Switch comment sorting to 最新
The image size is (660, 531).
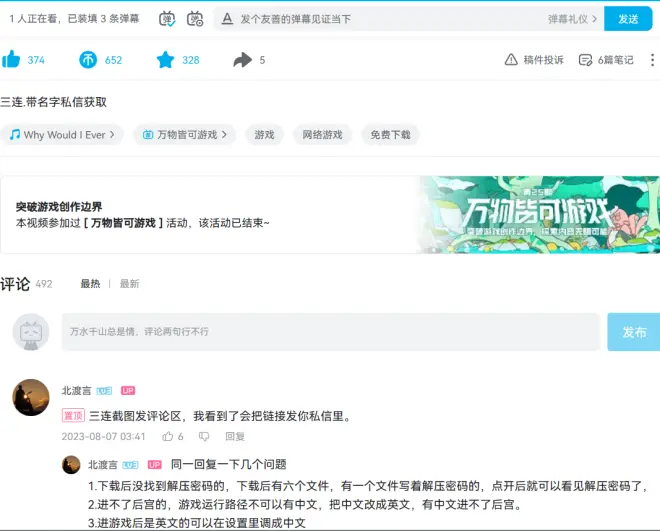click(x=129, y=284)
